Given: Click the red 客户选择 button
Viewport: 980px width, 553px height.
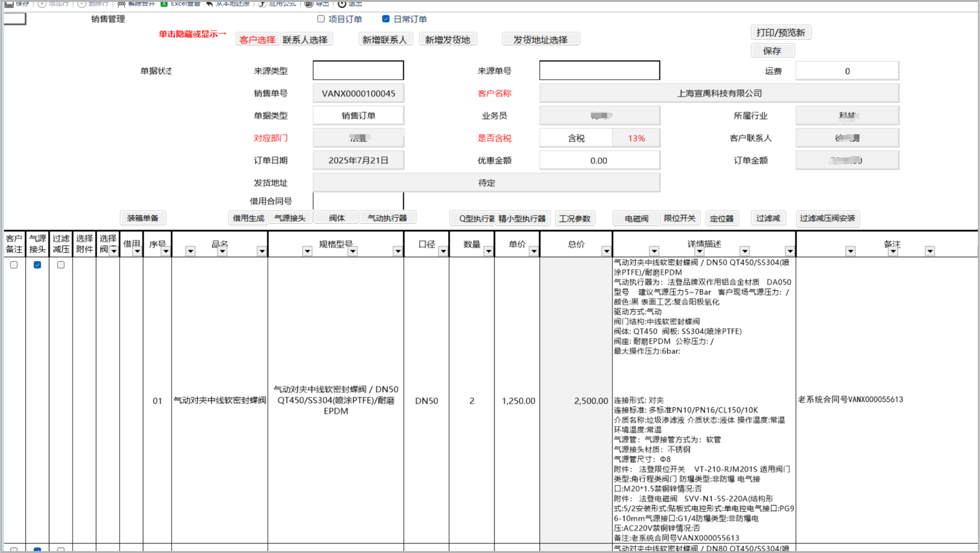Looking at the screenshot, I should click(258, 39).
